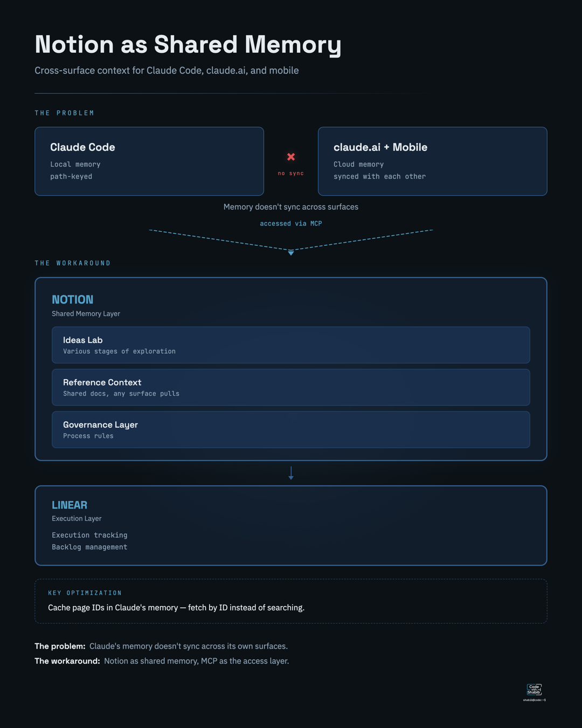Image resolution: width=582 pixels, height=728 pixels.
Task: Click 'Memory doesn't sync across surfaces' caption
Action: tap(291, 207)
